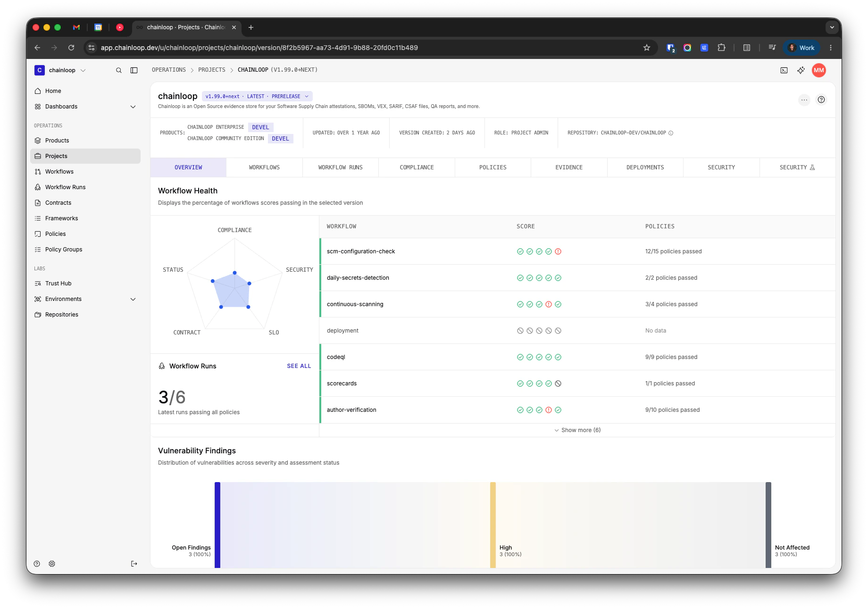Toggle the sidebar panel icon
The image size is (868, 609).
(x=134, y=70)
